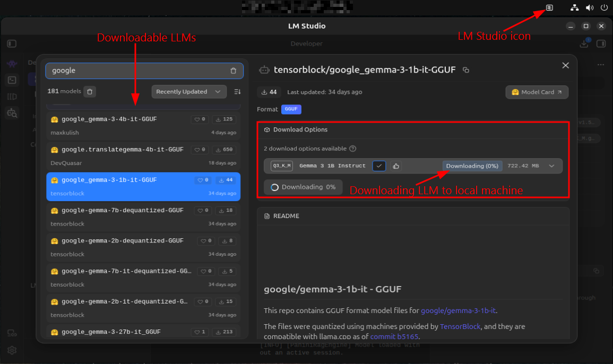Open the Model Card button

tap(537, 92)
